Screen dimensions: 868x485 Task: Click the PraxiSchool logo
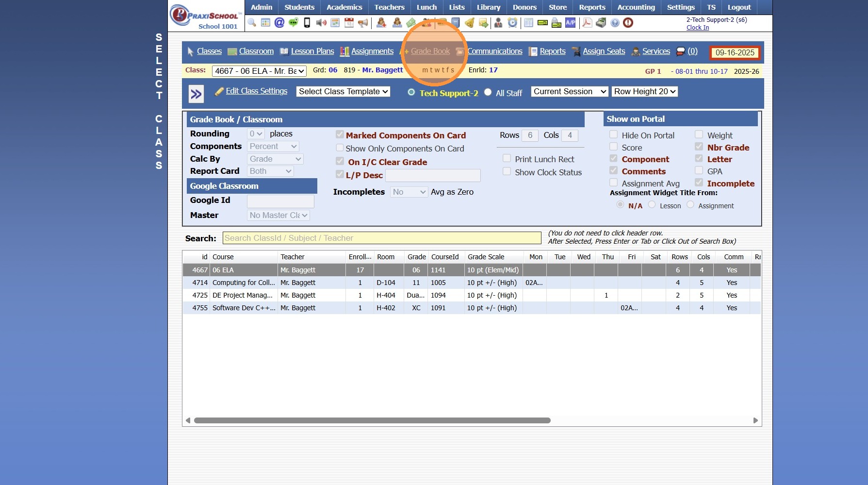pyautogui.click(x=206, y=16)
